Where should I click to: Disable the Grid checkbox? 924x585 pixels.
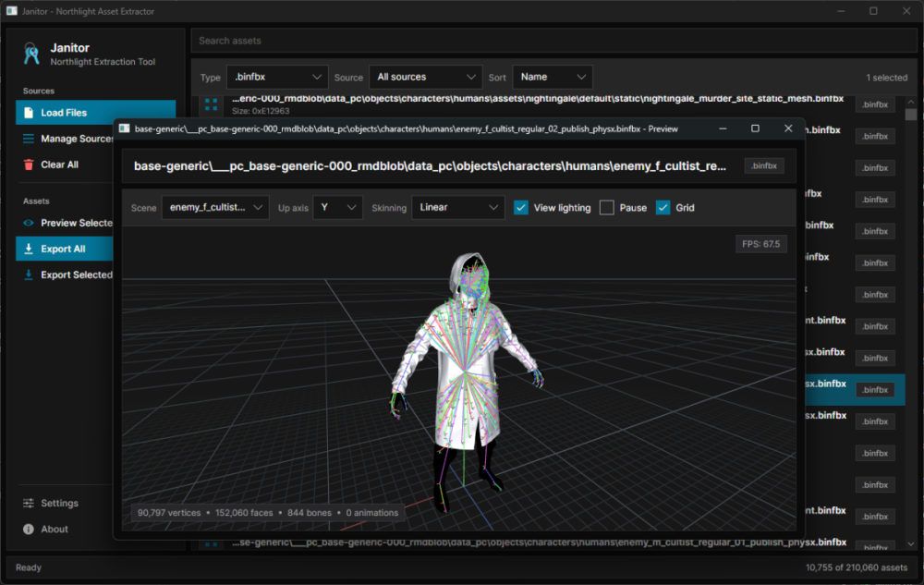[x=663, y=207]
